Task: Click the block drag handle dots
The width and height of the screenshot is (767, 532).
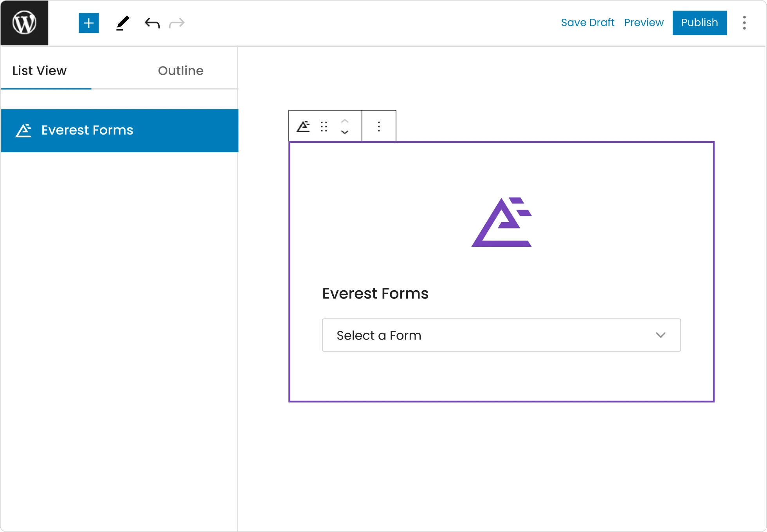Action: 324,126
